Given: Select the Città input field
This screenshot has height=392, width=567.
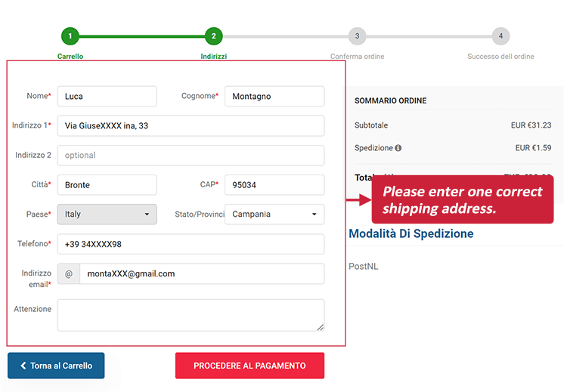Looking at the screenshot, I should [x=107, y=185].
